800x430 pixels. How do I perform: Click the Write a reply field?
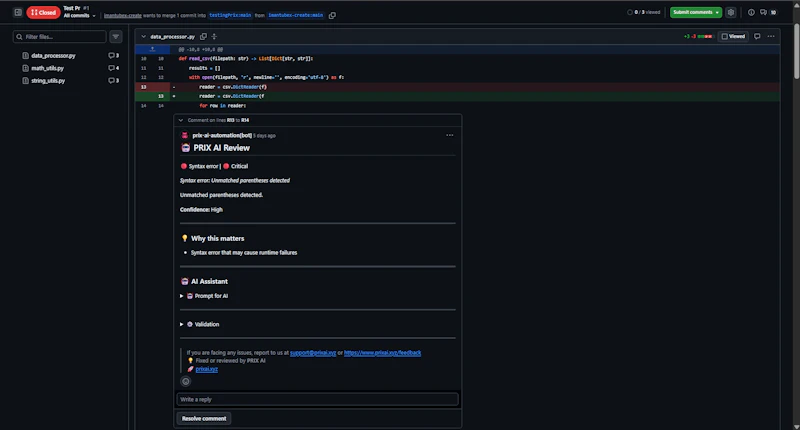317,399
